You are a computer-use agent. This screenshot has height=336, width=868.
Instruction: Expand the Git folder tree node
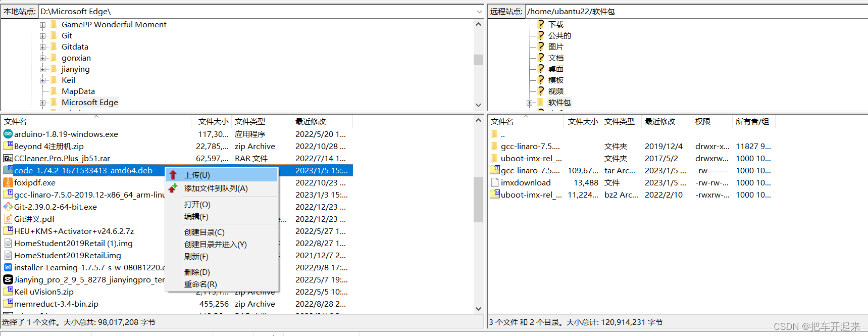(43, 35)
